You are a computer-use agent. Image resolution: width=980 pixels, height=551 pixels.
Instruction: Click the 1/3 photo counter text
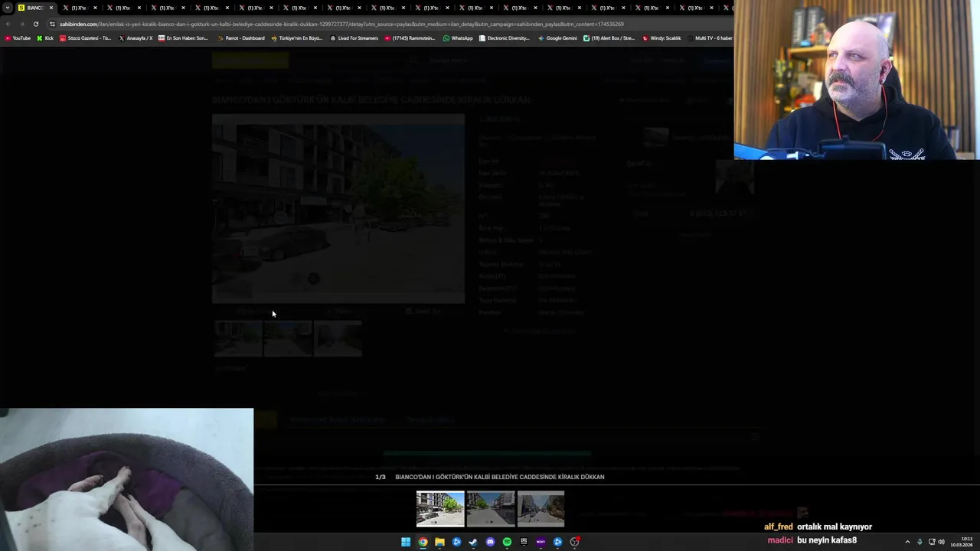[381, 477]
